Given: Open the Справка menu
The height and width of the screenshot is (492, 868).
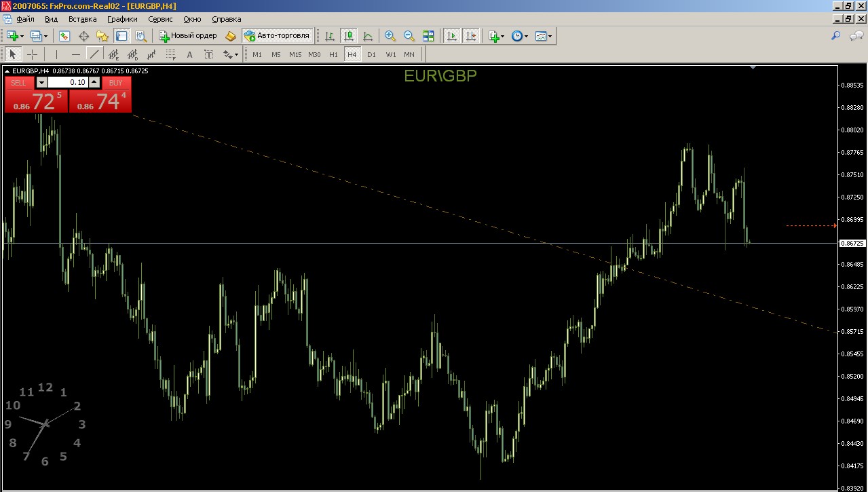Looking at the screenshot, I should point(226,19).
